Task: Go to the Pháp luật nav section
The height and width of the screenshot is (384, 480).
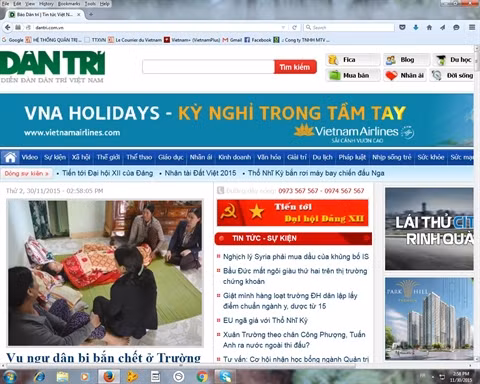Action: [x=352, y=157]
